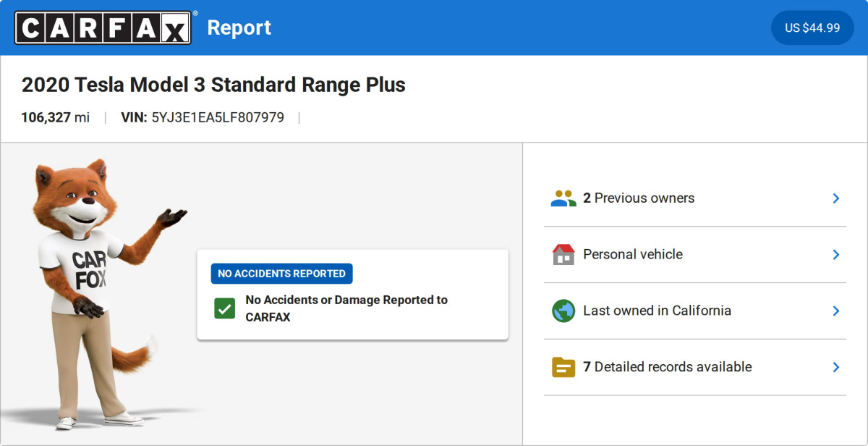Click the two-people previous owners icon

tap(563, 198)
